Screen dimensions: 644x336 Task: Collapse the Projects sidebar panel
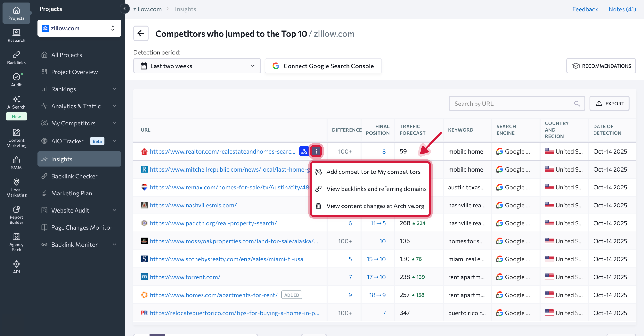tap(125, 9)
